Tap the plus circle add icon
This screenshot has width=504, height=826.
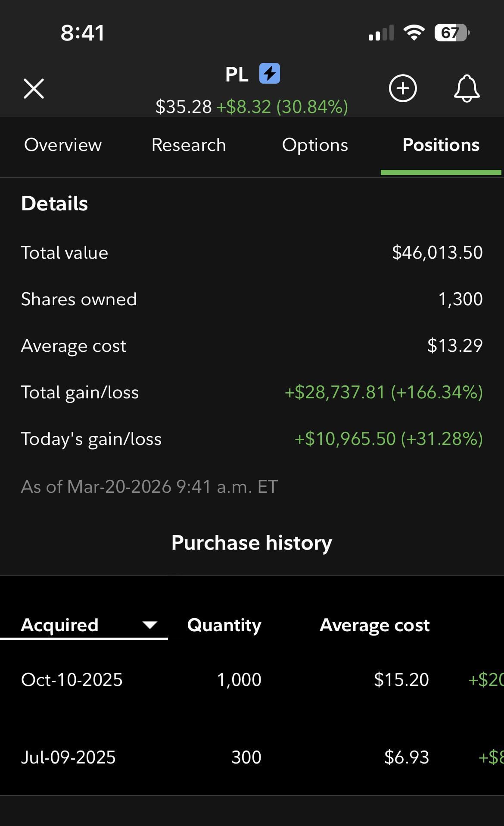[x=403, y=88]
